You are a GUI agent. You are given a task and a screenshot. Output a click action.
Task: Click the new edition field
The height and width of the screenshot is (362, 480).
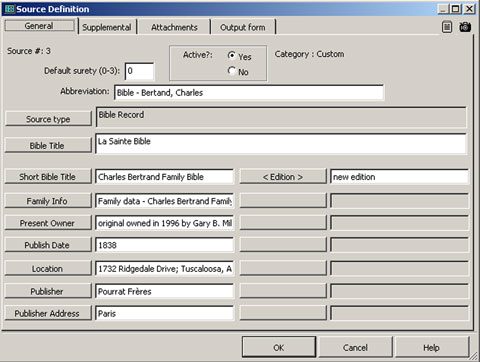[x=399, y=177]
